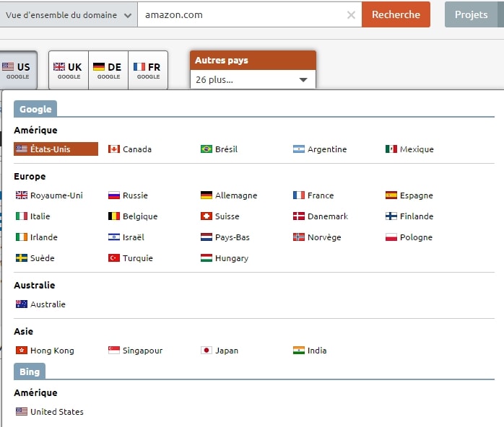Click the Hungary flag icon

point(207,257)
